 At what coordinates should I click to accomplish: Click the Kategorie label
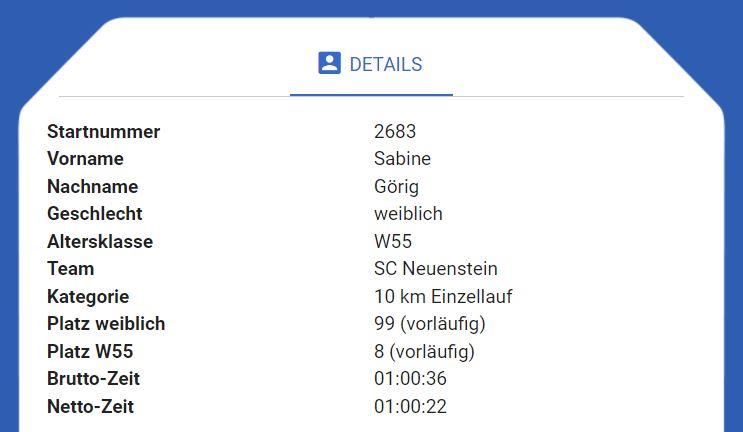(x=88, y=297)
